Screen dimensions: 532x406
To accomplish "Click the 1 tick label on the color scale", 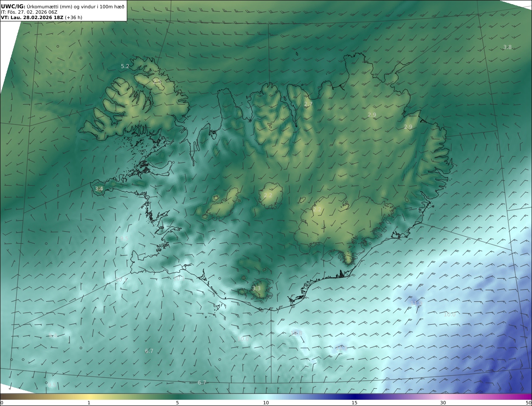I will coord(89,403).
